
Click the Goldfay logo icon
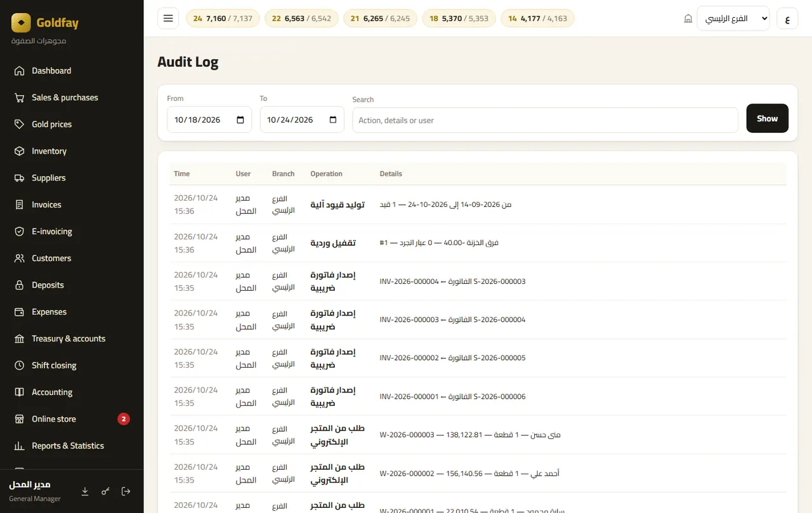(x=21, y=23)
